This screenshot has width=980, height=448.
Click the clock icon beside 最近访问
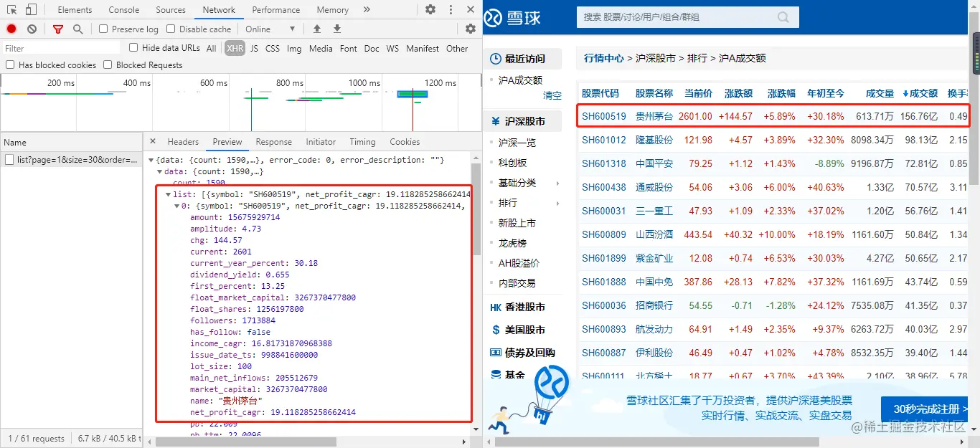496,59
